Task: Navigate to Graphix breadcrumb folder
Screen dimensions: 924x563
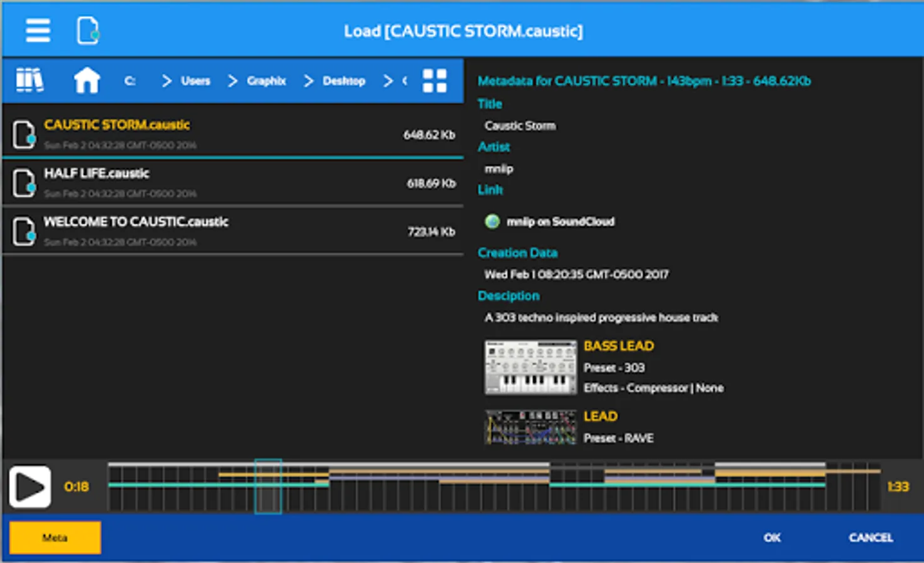Action: tap(267, 81)
